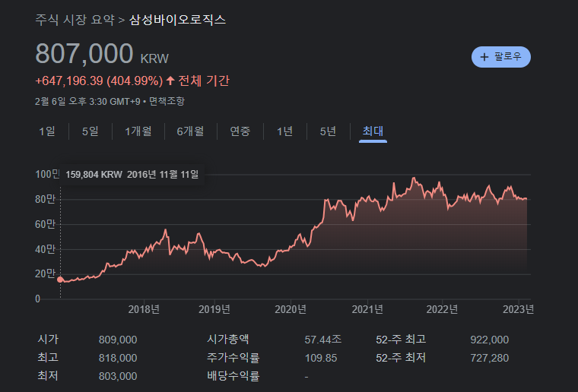
Task: Click the 2020년 axis label
Action: pyautogui.click(x=291, y=309)
